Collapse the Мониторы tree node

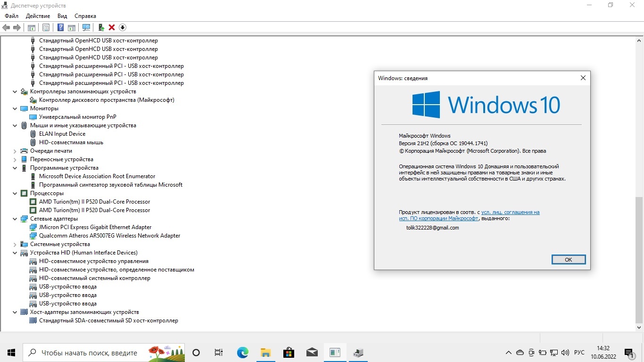pos(15,108)
